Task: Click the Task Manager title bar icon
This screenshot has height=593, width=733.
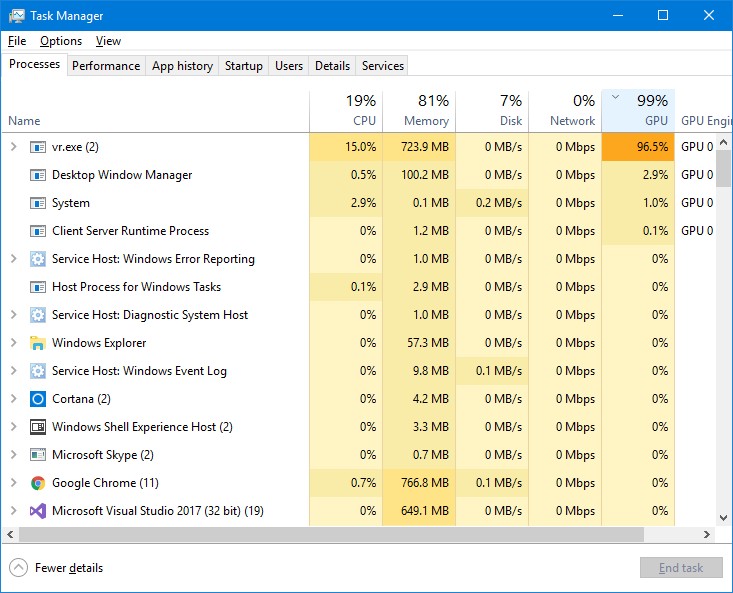Action: [17, 15]
